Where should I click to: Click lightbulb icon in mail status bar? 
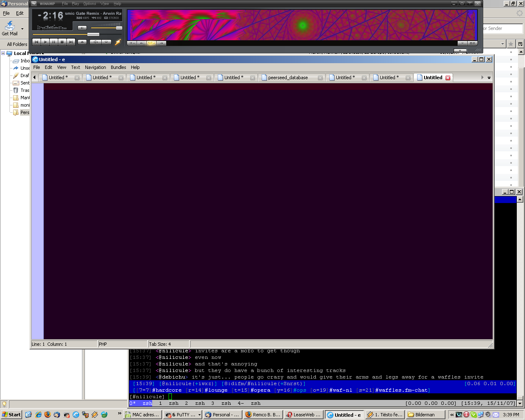coord(4,404)
